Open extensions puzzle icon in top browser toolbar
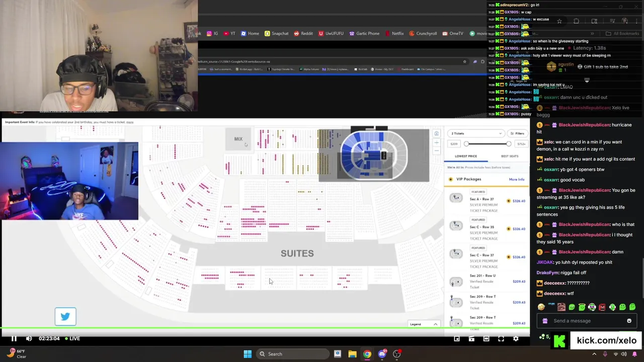This screenshot has height=362, width=644. coord(577,21)
